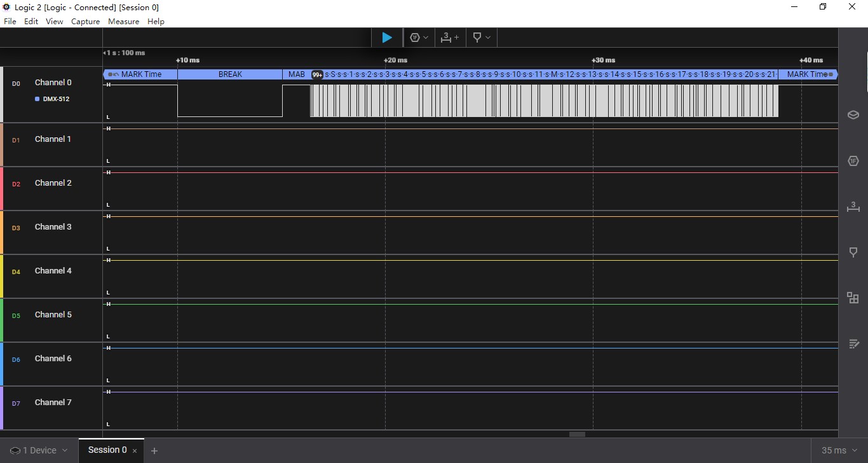
Task: Click the 35 ms zoom duration button
Action: (834, 450)
